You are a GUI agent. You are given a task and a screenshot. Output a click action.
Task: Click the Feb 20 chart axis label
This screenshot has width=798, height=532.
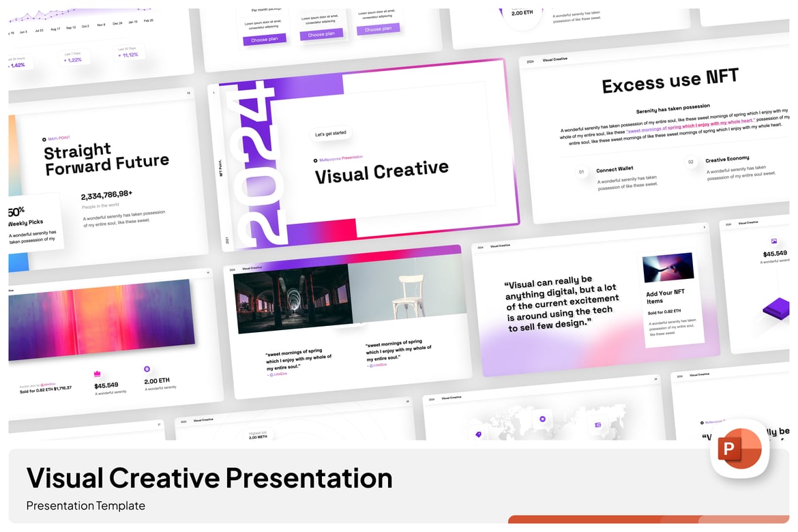149,20
